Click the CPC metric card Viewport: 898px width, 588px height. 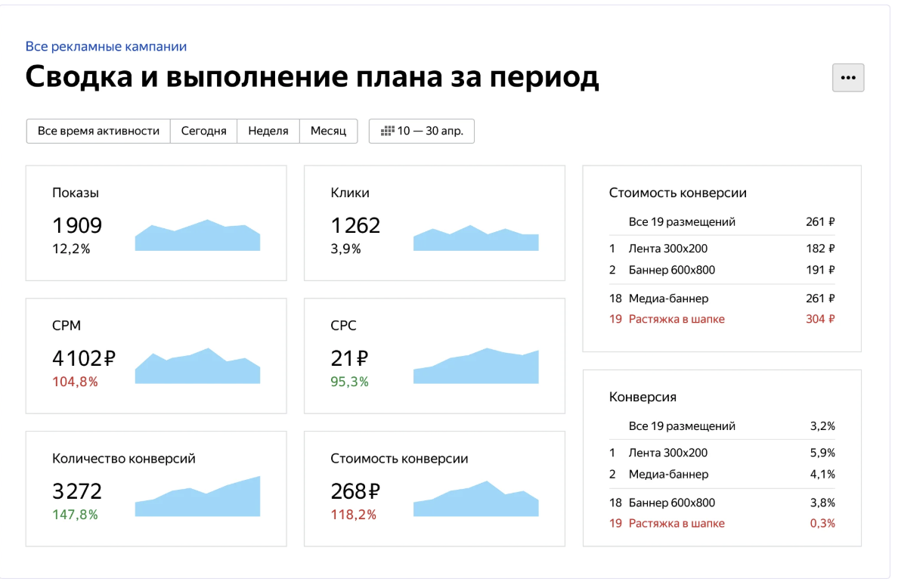click(435, 355)
